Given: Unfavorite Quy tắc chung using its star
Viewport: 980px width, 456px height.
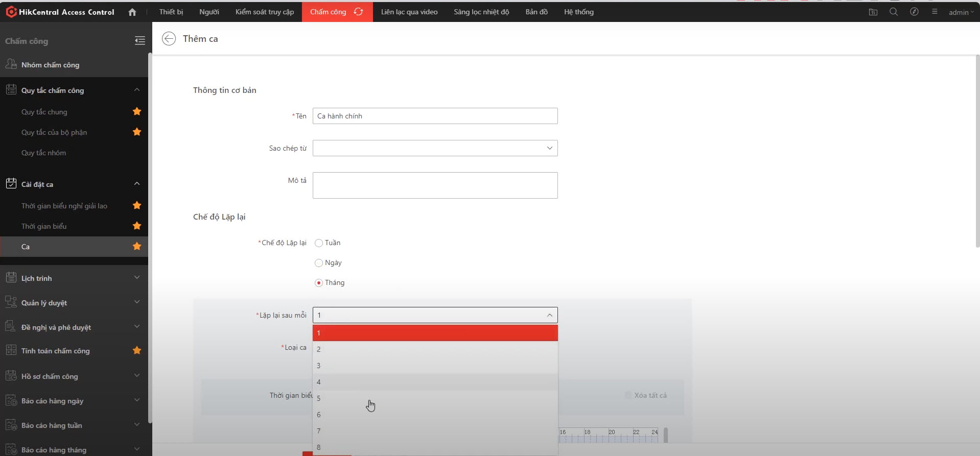Looking at the screenshot, I should 137,112.
